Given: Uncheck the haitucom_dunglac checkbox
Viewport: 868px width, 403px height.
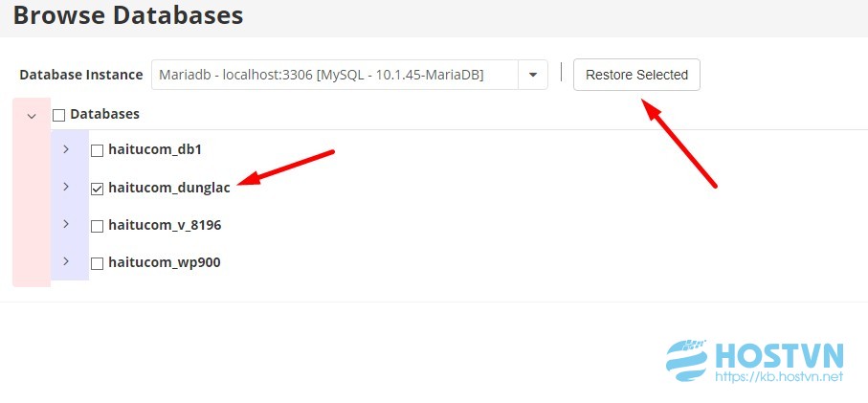Looking at the screenshot, I should point(97,189).
